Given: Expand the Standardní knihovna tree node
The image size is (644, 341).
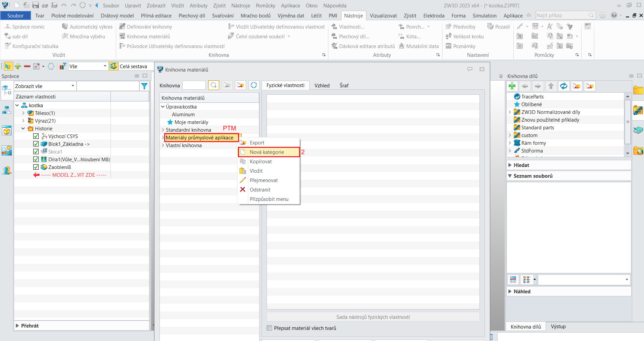Looking at the screenshot, I should click(163, 130).
